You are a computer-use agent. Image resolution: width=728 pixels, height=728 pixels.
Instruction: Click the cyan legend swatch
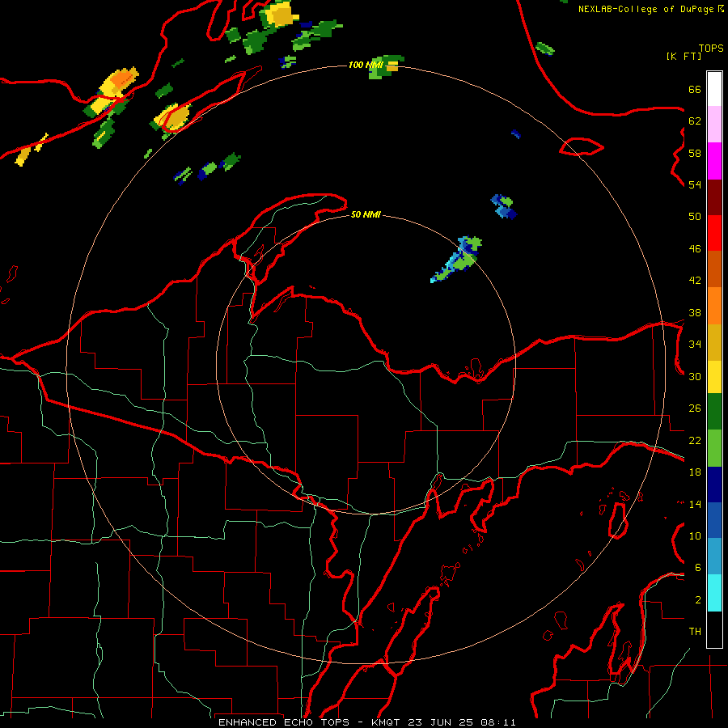pyautogui.click(x=714, y=593)
